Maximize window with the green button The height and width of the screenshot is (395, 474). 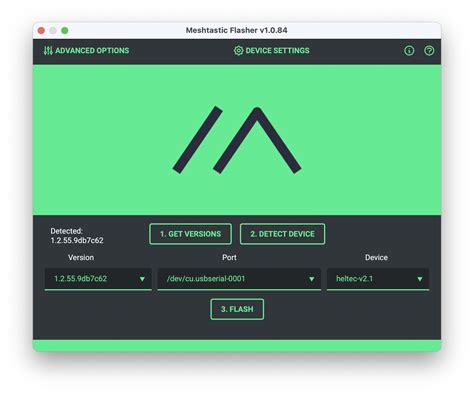pos(65,31)
